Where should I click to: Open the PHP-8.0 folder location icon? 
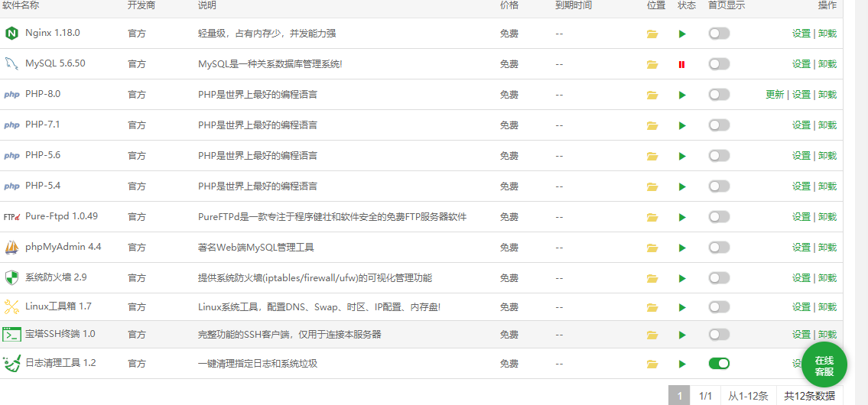tap(652, 95)
